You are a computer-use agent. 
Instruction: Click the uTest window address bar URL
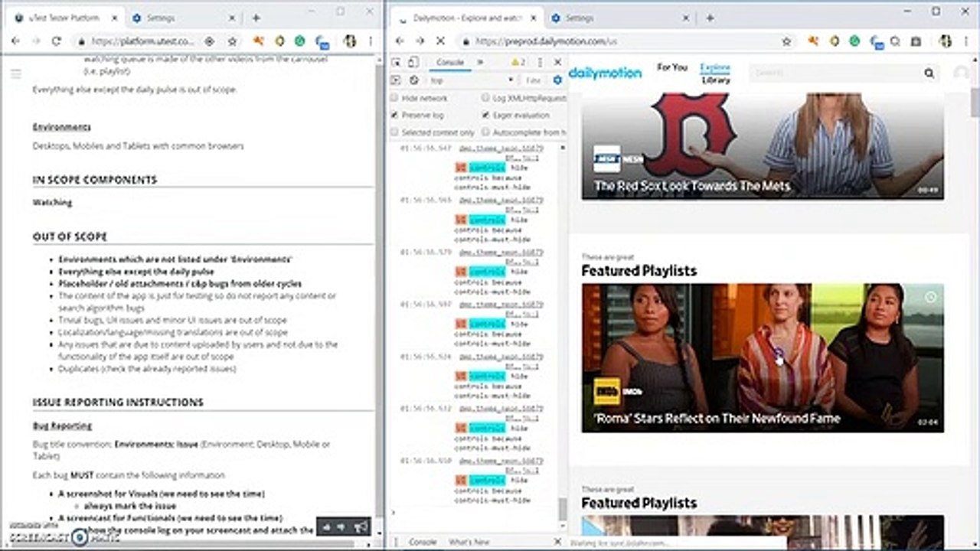pos(143,41)
